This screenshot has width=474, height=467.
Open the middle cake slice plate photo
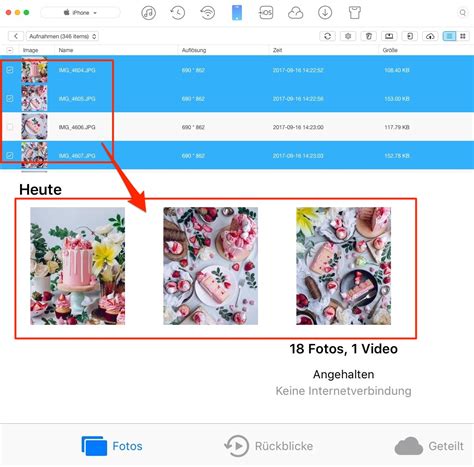[210, 266]
